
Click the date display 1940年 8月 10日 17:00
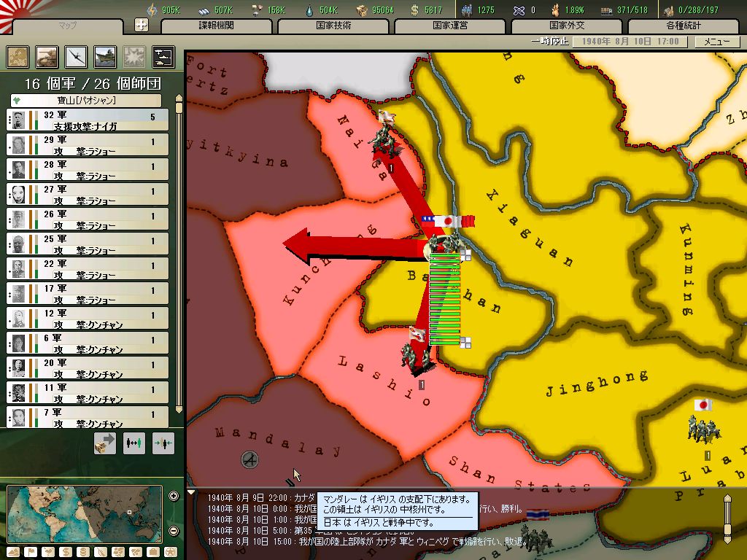pos(630,42)
